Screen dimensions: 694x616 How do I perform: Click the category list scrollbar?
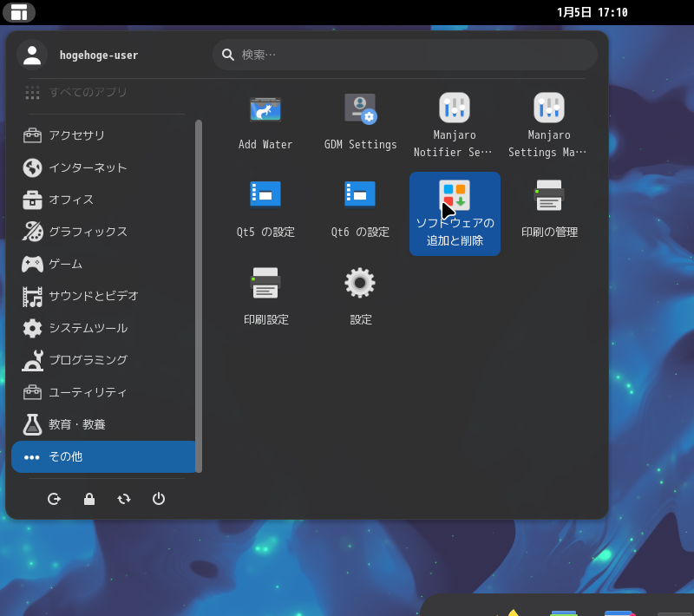point(199,295)
